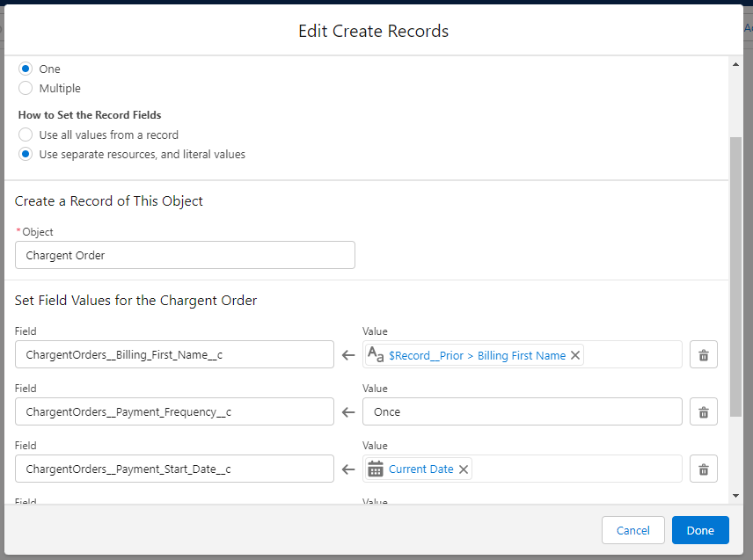The width and height of the screenshot is (753, 560).
Task: Click the arrow beside Billing First Name field
Action: 347,354
